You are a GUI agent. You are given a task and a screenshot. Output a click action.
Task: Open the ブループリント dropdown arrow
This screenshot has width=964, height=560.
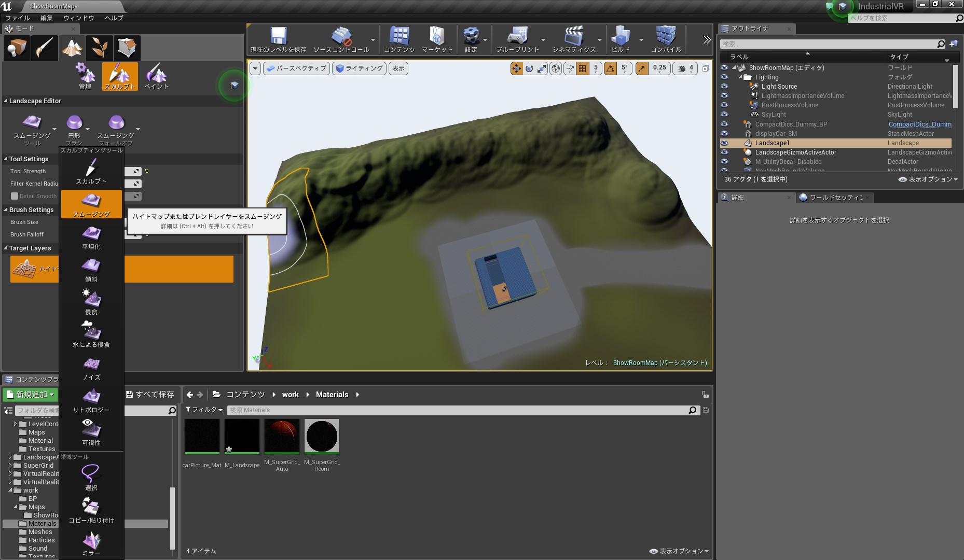(543, 40)
